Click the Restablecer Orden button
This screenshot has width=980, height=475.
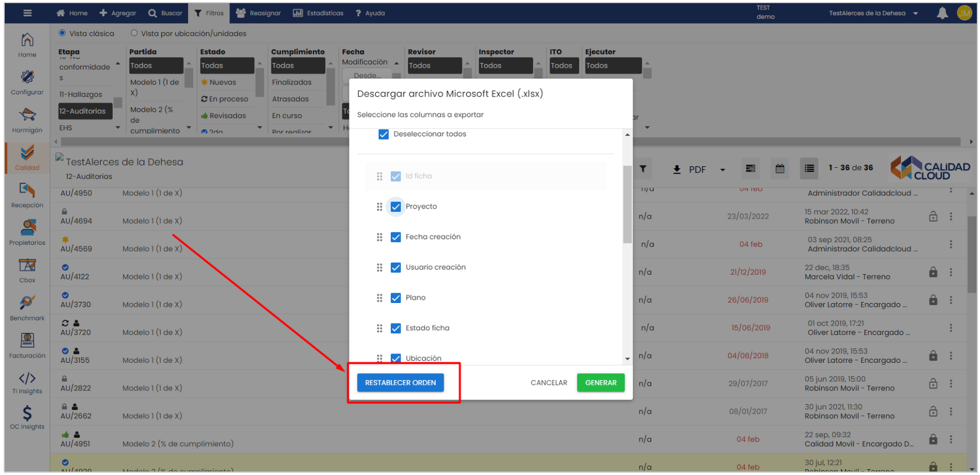[x=400, y=383]
